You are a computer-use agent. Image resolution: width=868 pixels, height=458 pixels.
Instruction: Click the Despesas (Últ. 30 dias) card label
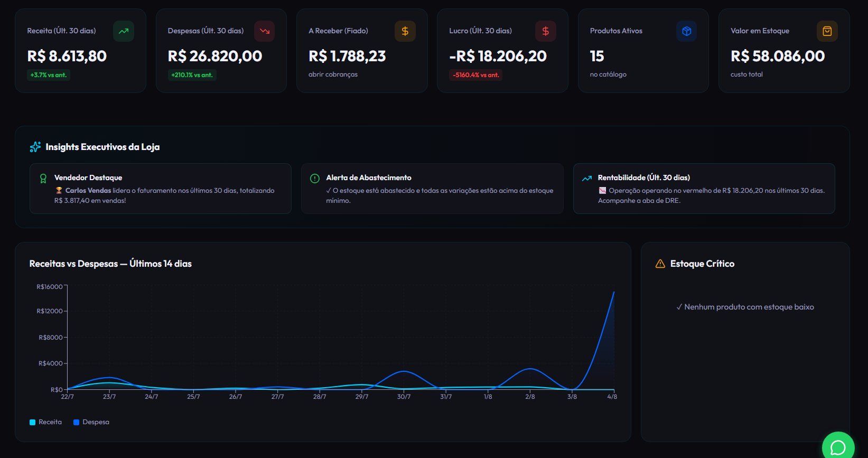[206, 31]
